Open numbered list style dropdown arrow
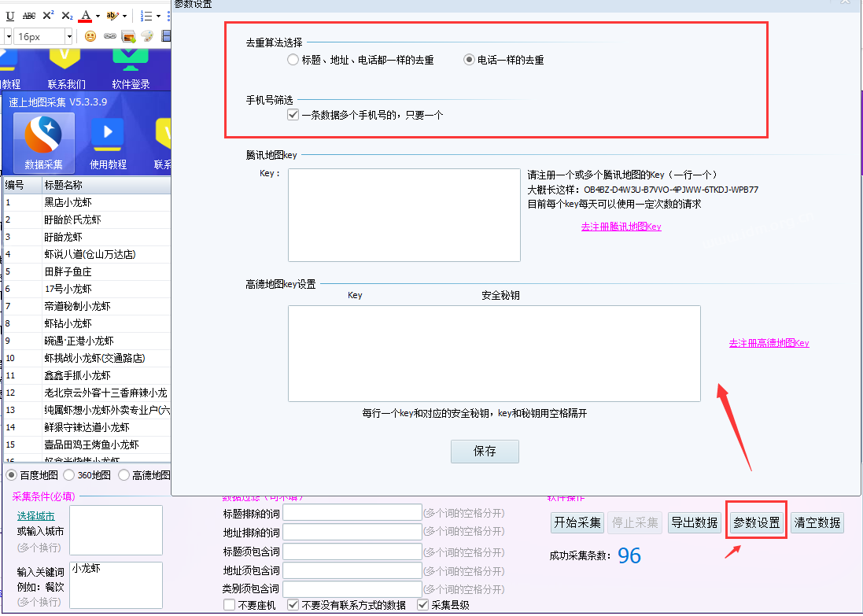The height and width of the screenshot is (616, 863). pyautogui.click(x=158, y=16)
